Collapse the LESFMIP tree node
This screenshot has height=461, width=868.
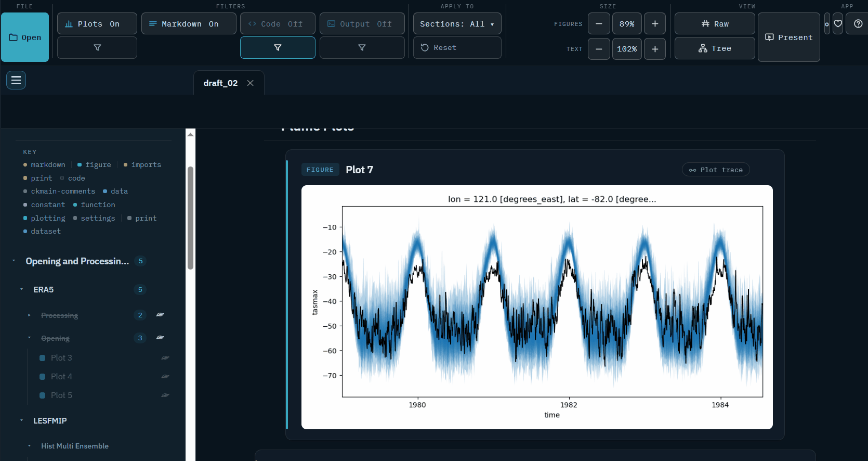click(x=22, y=421)
